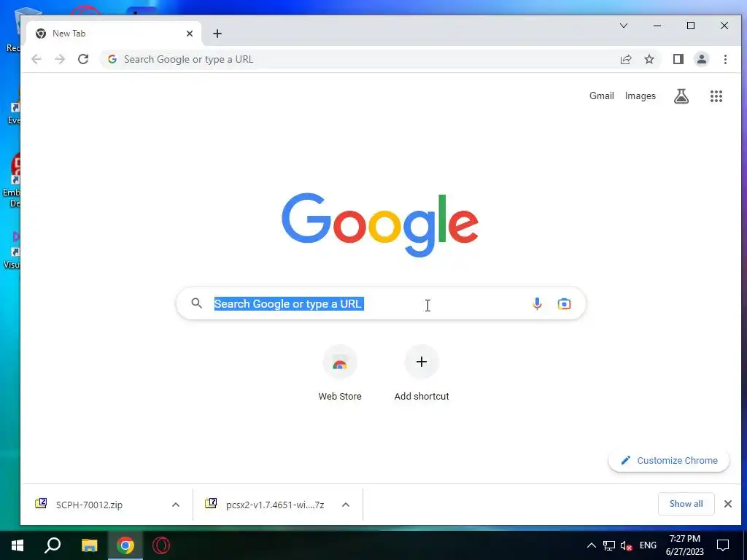Open the clock and date flyout
Image resolution: width=747 pixels, height=560 pixels.
(x=684, y=545)
